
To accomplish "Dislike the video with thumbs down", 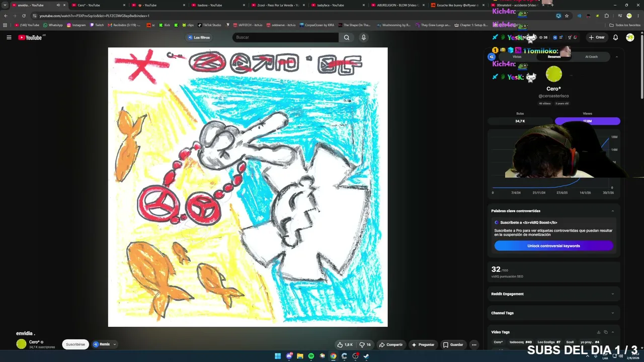I will tap(365, 344).
